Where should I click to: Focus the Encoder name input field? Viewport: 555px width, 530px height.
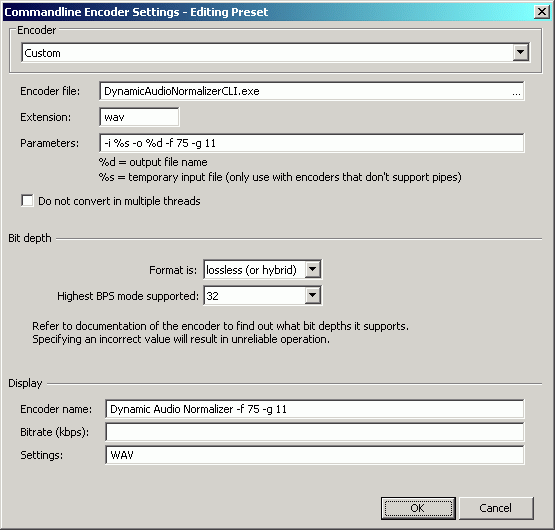point(315,409)
